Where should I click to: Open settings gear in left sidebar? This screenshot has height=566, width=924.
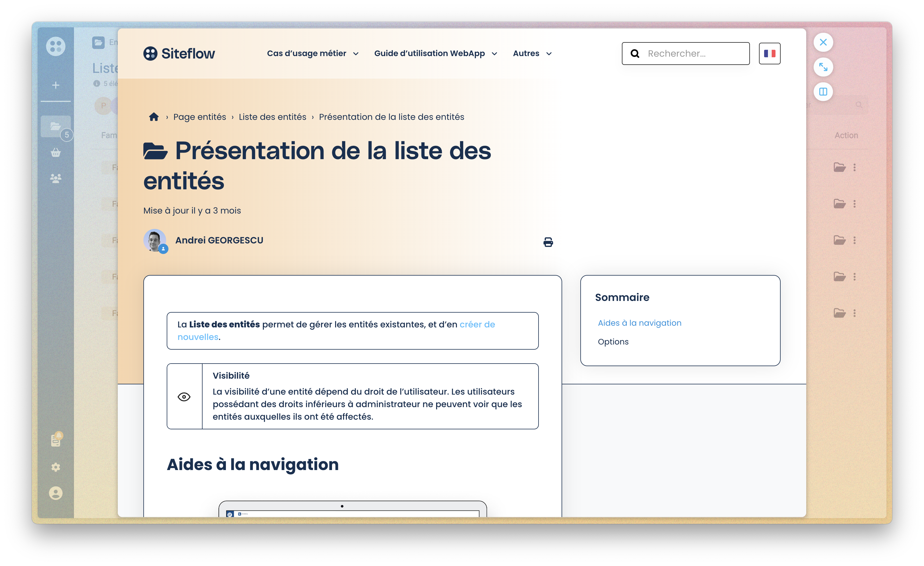(55, 467)
